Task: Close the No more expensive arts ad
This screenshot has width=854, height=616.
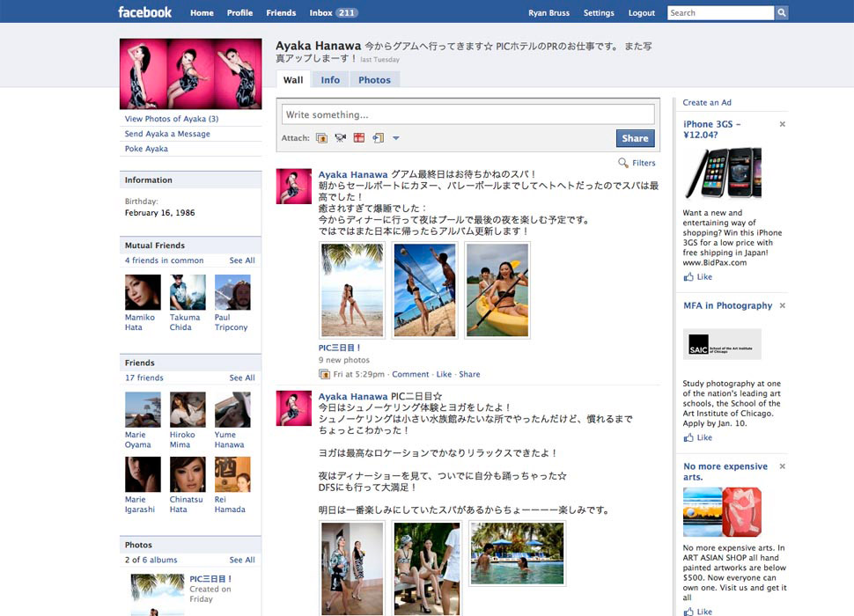Action: 782,466
